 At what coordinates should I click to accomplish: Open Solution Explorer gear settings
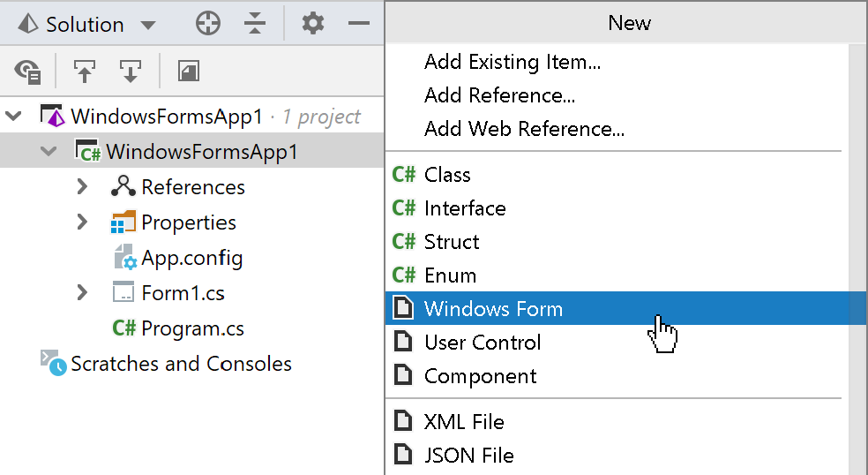(313, 24)
